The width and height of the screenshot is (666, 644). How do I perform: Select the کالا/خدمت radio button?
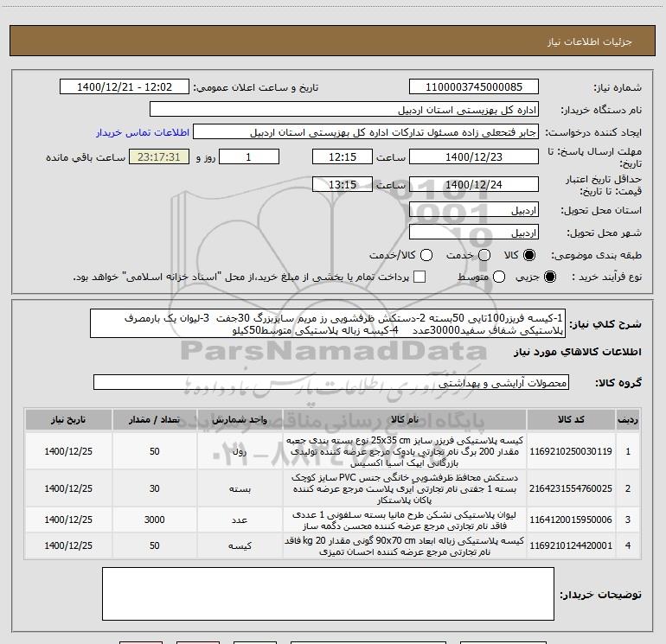426,255
